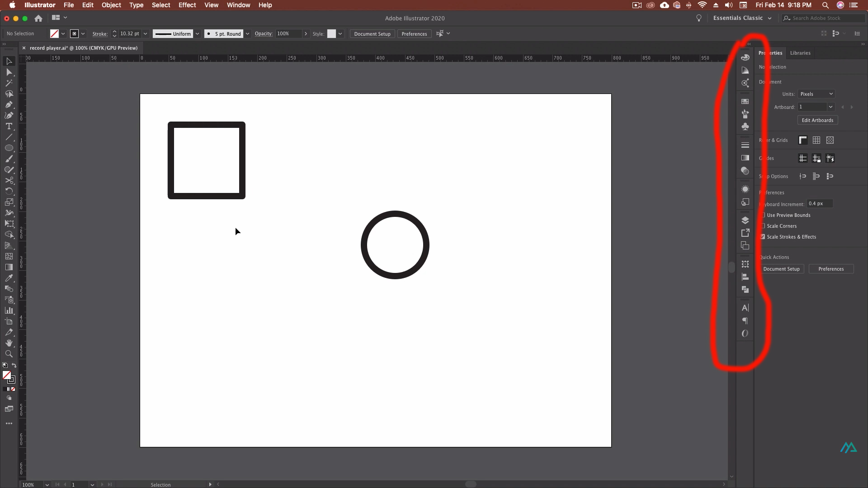Select the Eyedropper tool

click(9, 278)
